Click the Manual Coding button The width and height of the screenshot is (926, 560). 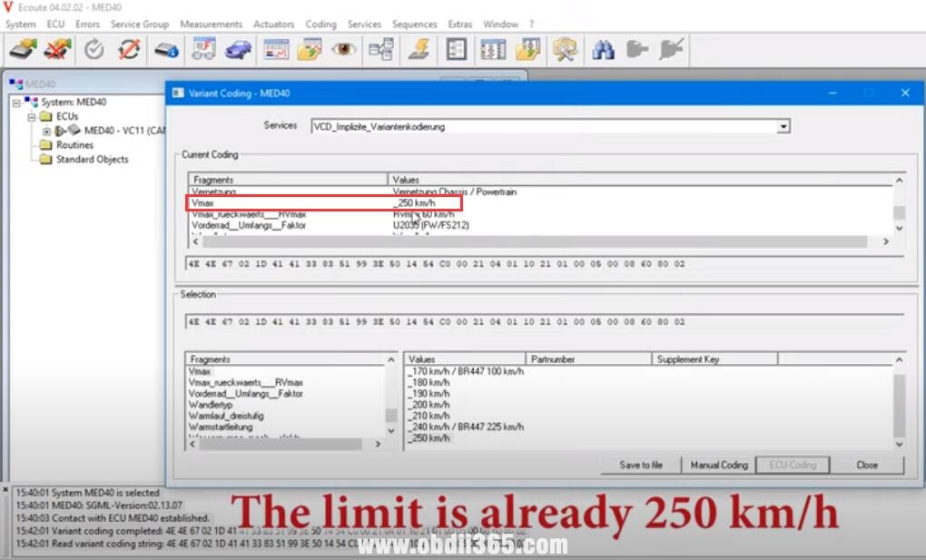[x=719, y=465]
